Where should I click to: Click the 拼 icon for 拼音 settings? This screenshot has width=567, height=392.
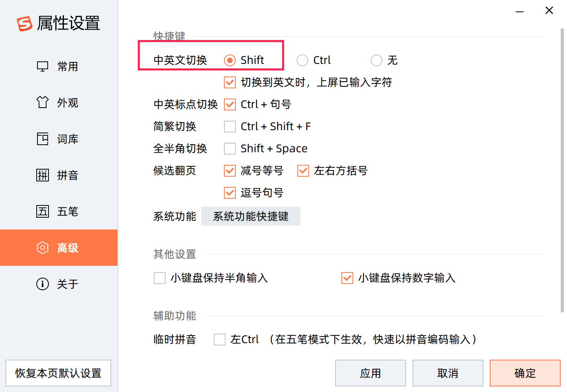tap(42, 175)
